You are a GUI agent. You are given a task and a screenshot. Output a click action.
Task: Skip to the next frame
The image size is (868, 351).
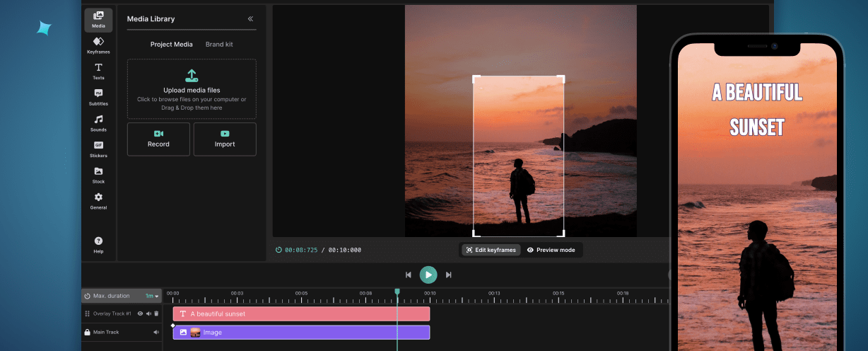[449, 275]
